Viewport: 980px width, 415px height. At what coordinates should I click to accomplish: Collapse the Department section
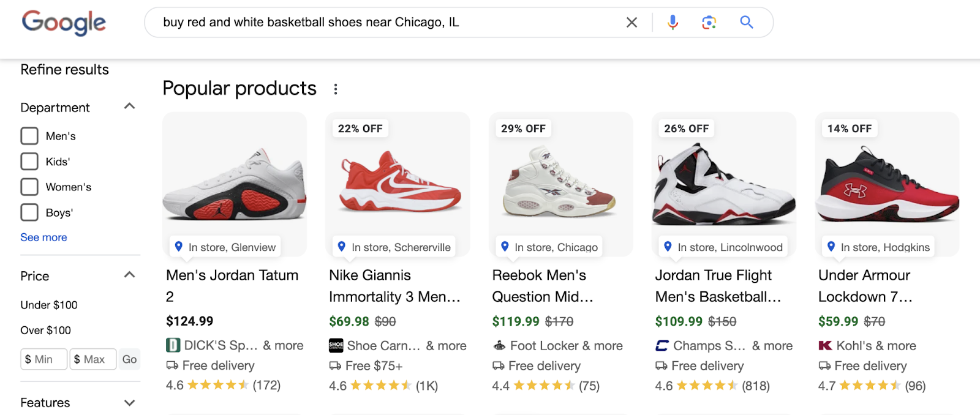click(129, 106)
